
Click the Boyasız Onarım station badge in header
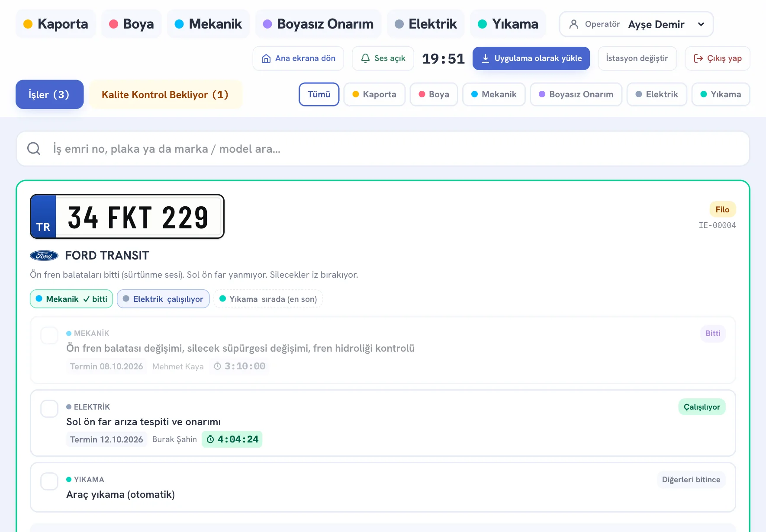coord(318,24)
